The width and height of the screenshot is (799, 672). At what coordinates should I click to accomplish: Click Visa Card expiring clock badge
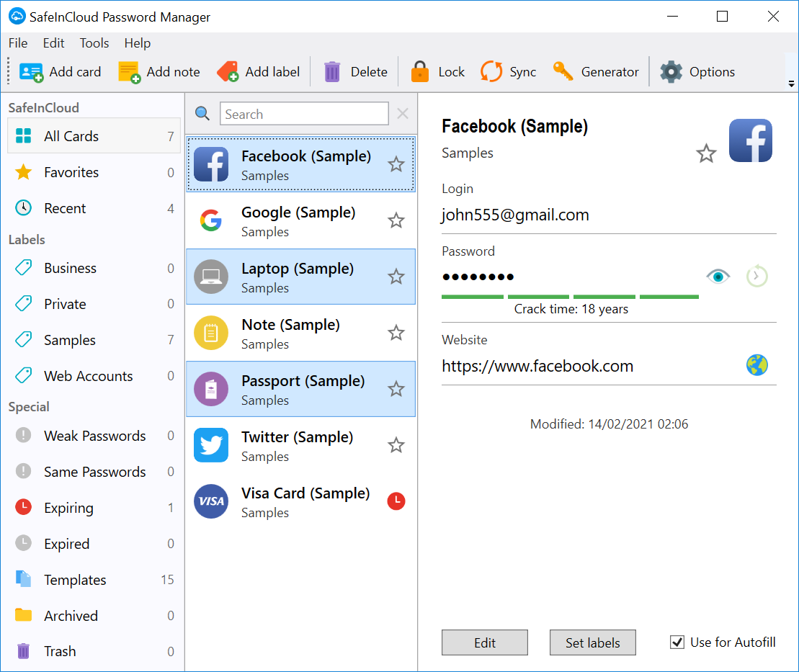(396, 501)
